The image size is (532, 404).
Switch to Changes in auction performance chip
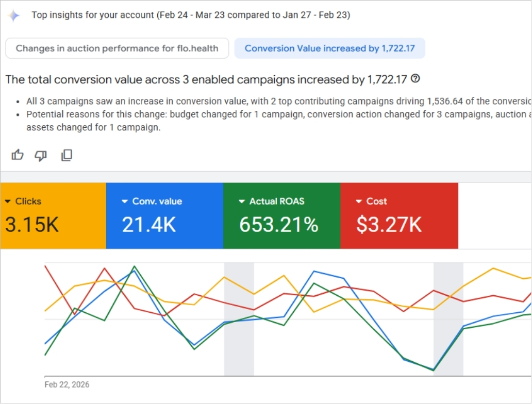tap(117, 48)
